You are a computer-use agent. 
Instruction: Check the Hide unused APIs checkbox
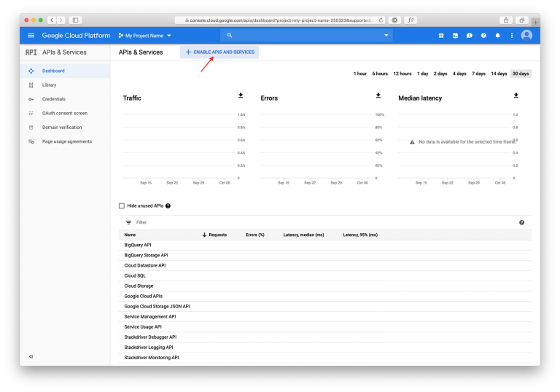pyautogui.click(x=122, y=205)
